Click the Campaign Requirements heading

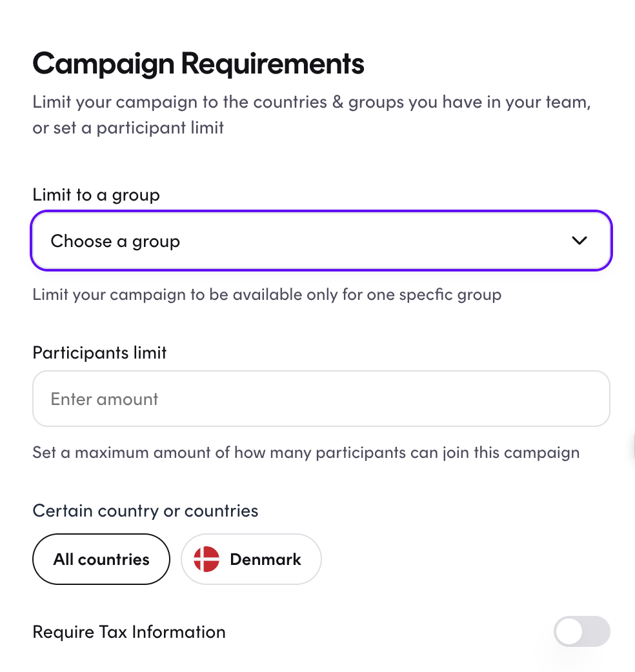[x=199, y=63]
